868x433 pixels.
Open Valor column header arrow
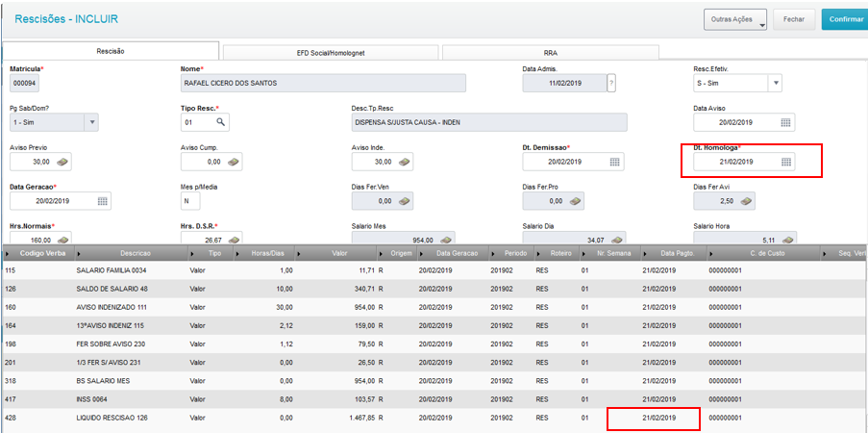coord(299,253)
